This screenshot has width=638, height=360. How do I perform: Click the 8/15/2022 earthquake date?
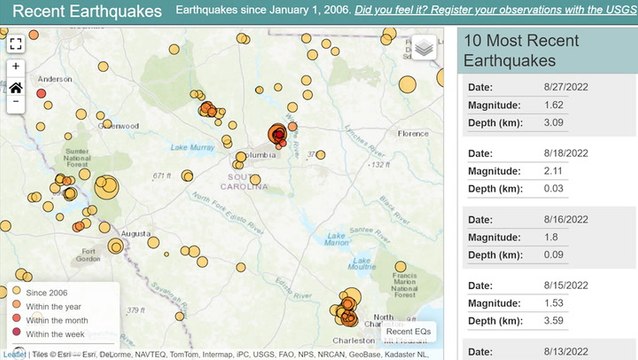(x=566, y=286)
